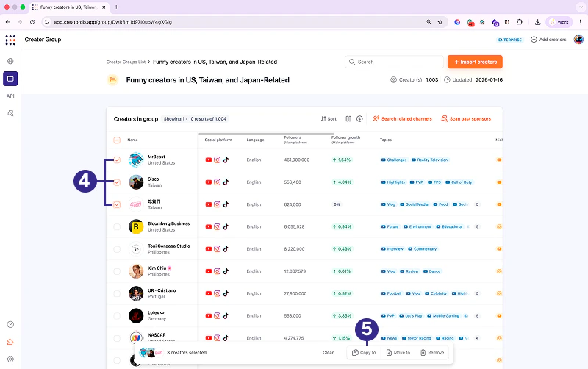
Task: Open the user avatar profile menu
Action: click(578, 40)
